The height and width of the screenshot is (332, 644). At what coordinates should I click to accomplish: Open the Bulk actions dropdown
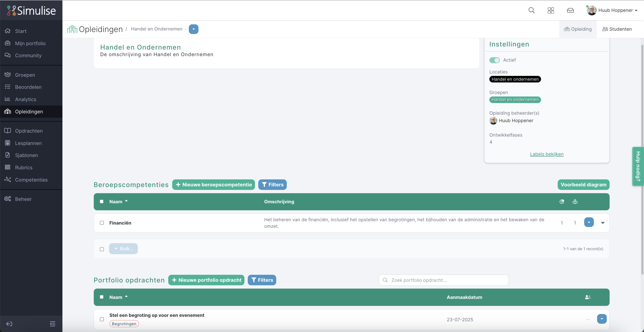[x=123, y=249]
